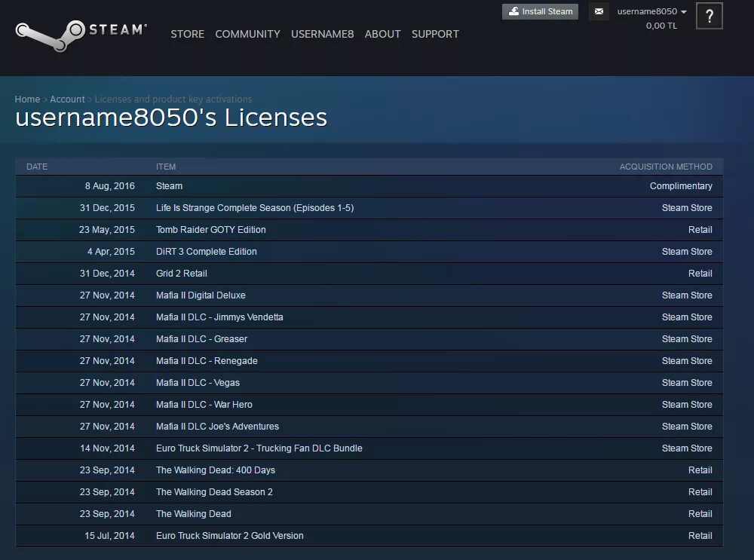
Task: Select Euro Truck Simulator 2 Gold Version
Action: tap(230, 536)
